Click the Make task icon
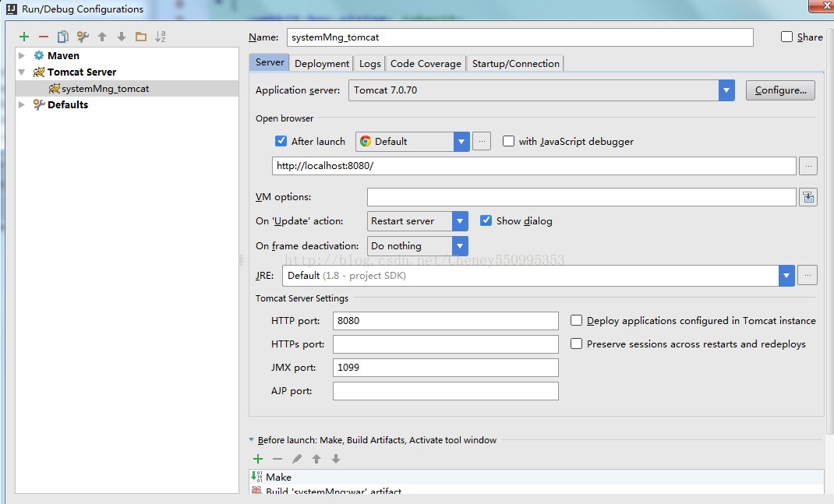Viewport: 834px width, 504px height. (x=257, y=477)
